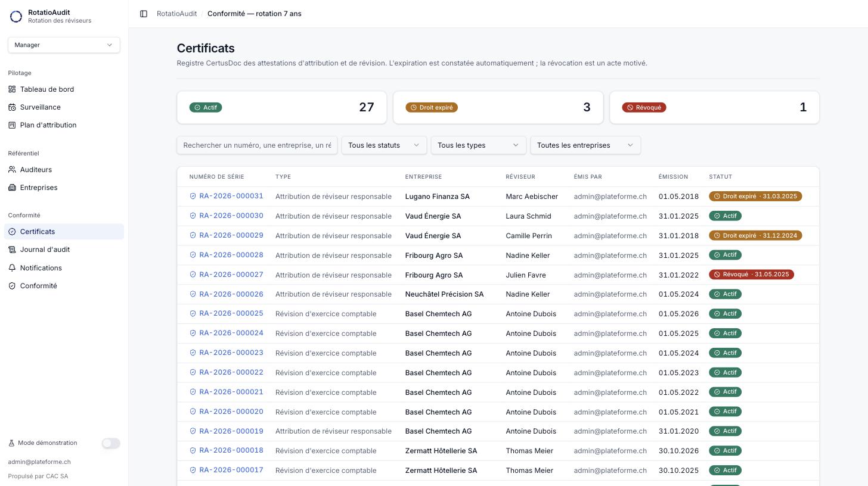Open the Tous les statuts filter

pyautogui.click(x=384, y=145)
